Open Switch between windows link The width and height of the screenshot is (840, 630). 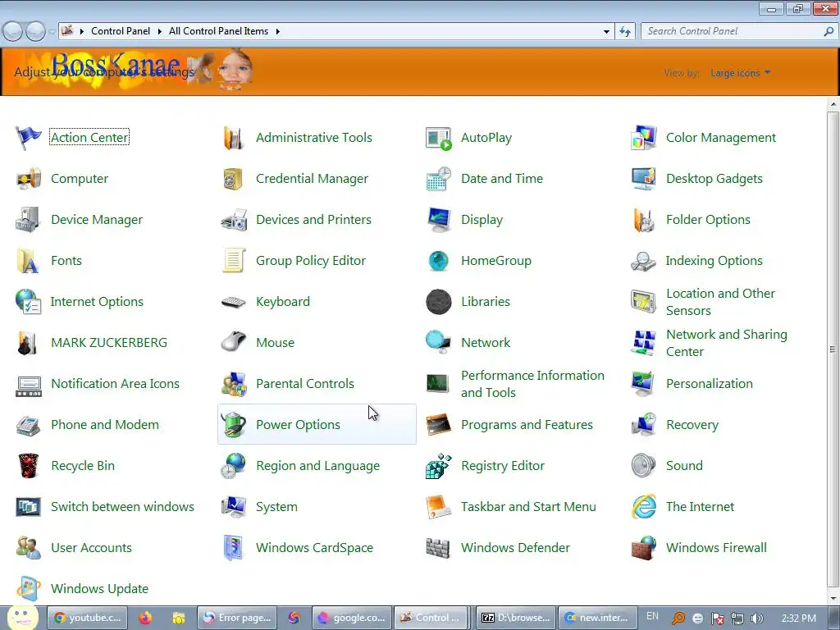click(x=122, y=507)
